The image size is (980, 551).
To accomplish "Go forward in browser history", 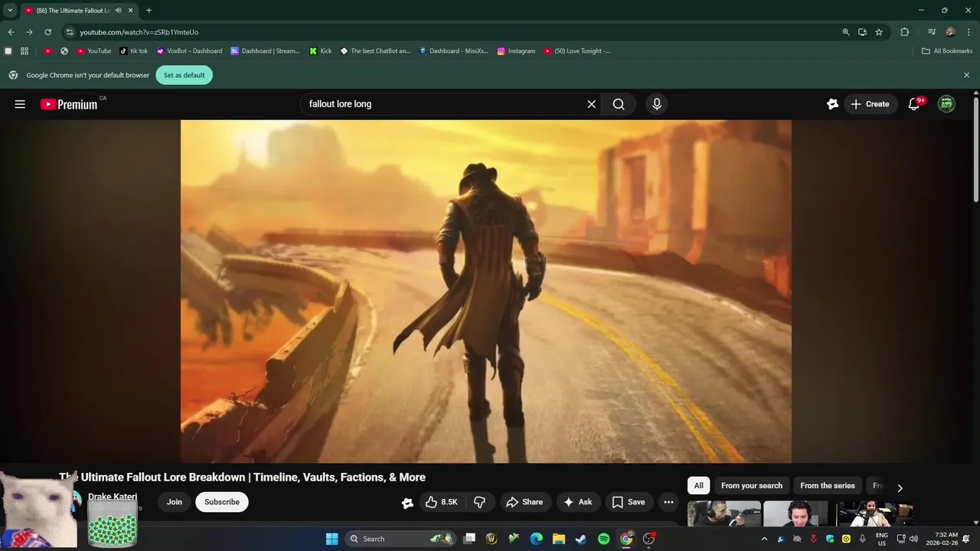I will 29,32.
